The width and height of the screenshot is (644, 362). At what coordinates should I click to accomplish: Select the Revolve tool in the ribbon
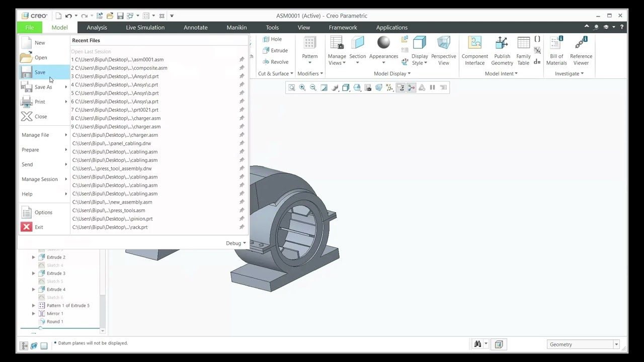275,62
